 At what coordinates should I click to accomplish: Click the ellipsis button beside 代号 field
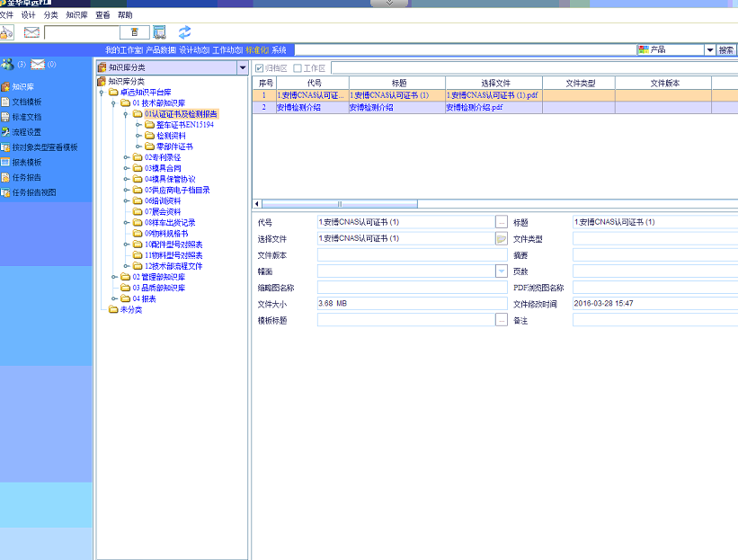click(502, 222)
